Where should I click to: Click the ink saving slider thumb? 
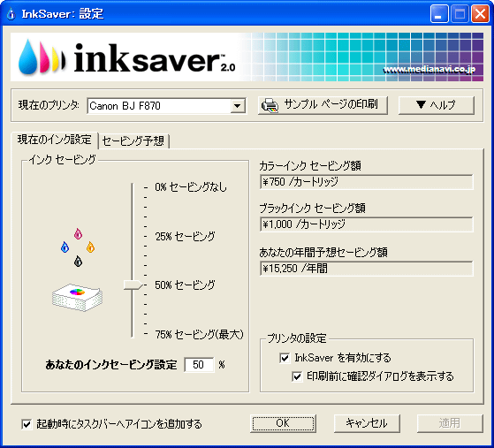click(133, 285)
